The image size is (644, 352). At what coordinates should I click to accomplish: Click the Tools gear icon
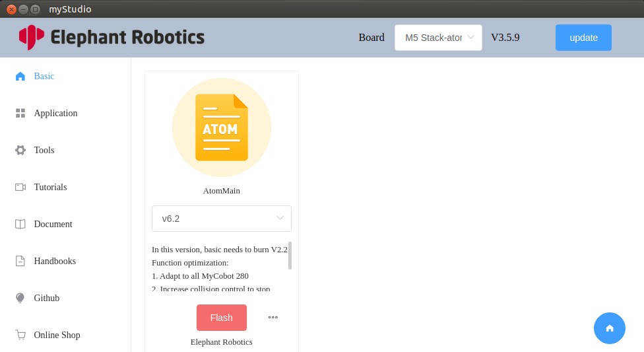pyautogui.click(x=20, y=150)
